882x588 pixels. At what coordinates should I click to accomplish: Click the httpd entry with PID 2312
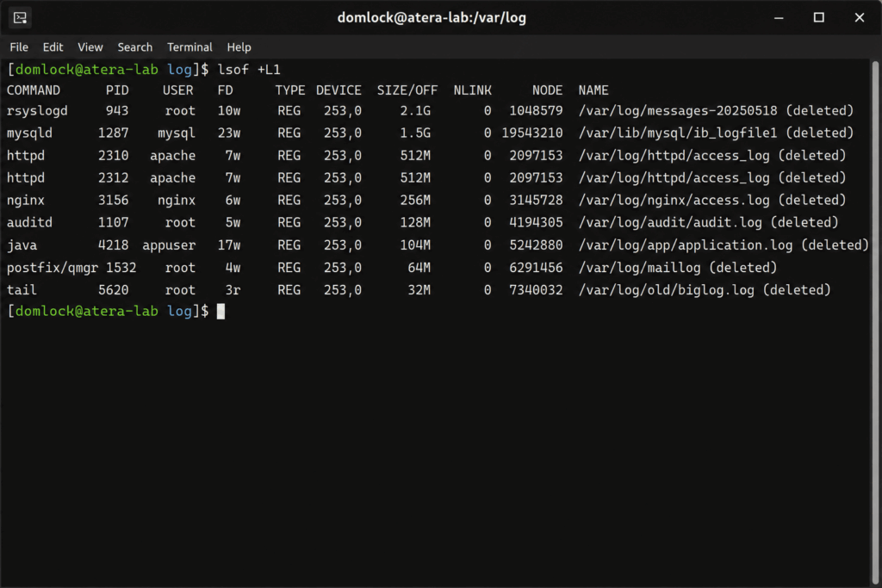coord(25,178)
